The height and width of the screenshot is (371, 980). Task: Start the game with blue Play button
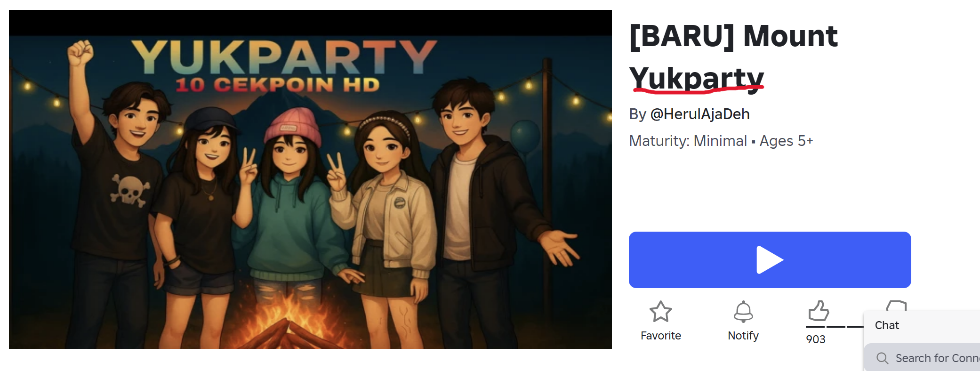[x=770, y=260]
